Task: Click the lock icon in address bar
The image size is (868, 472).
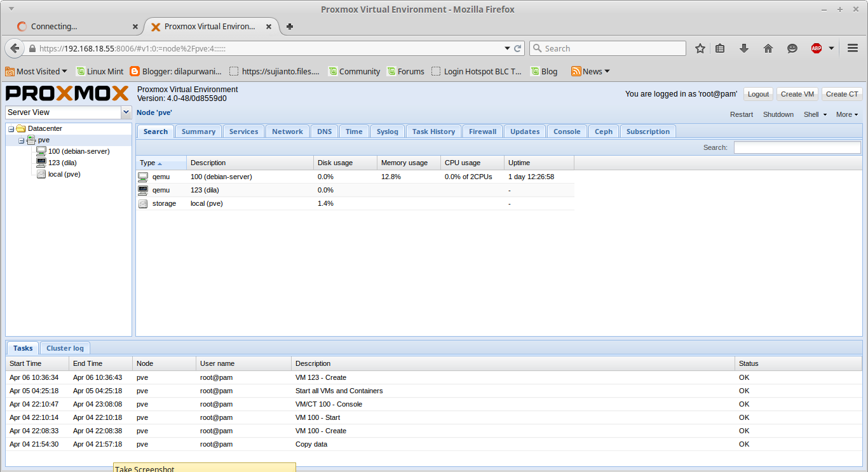Action: click(32, 48)
